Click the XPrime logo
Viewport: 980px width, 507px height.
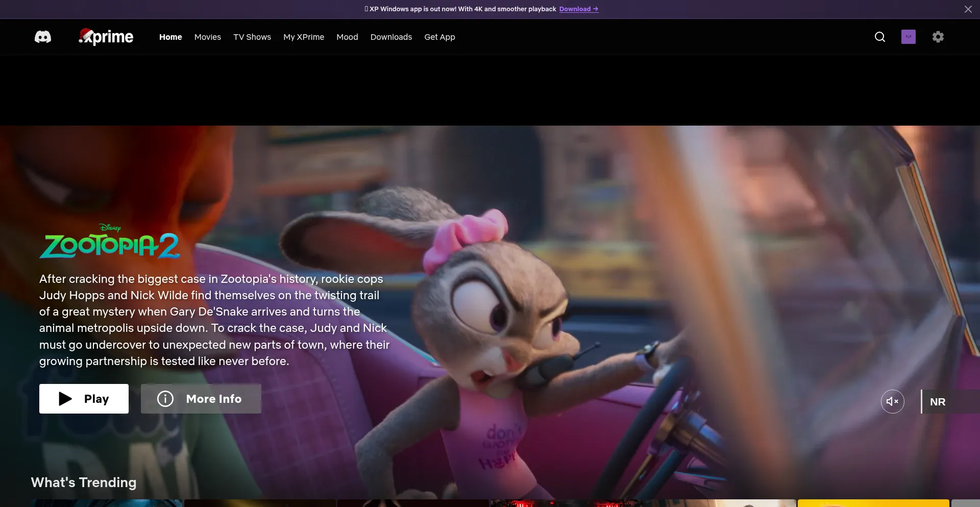pos(106,37)
